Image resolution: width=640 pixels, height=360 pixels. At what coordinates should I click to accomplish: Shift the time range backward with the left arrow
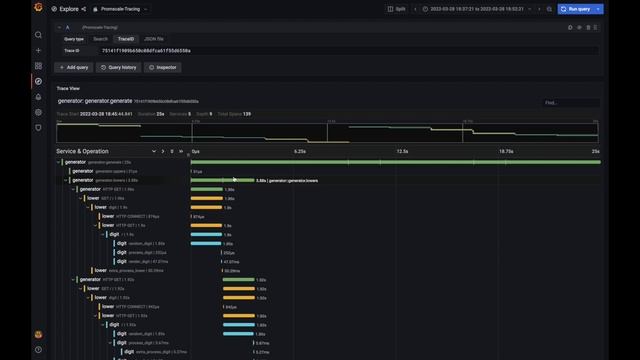[x=416, y=9]
